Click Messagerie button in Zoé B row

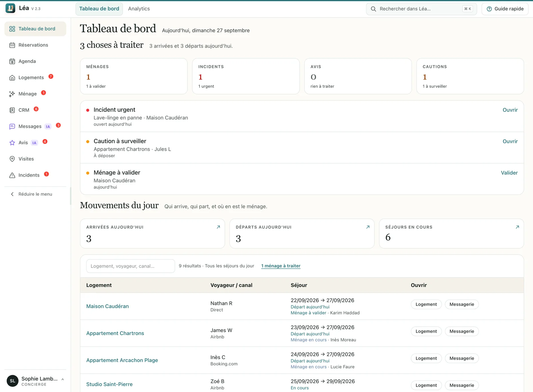(x=462, y=385)
